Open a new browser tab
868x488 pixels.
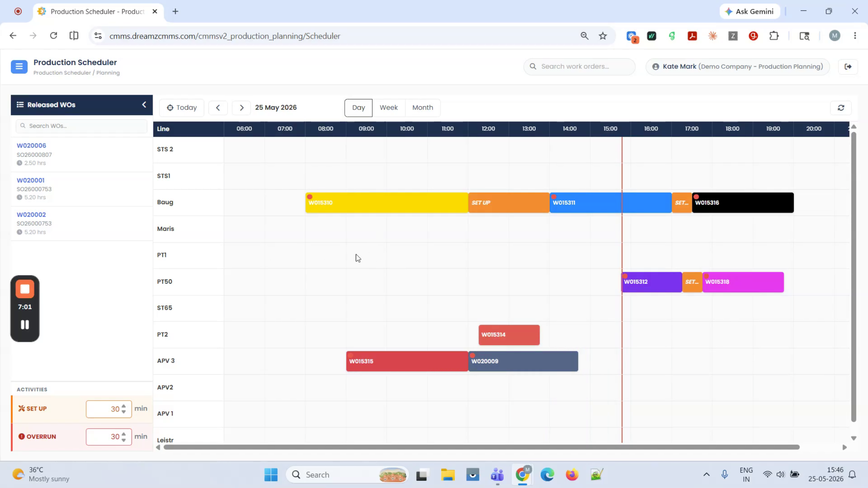point(175,12)
